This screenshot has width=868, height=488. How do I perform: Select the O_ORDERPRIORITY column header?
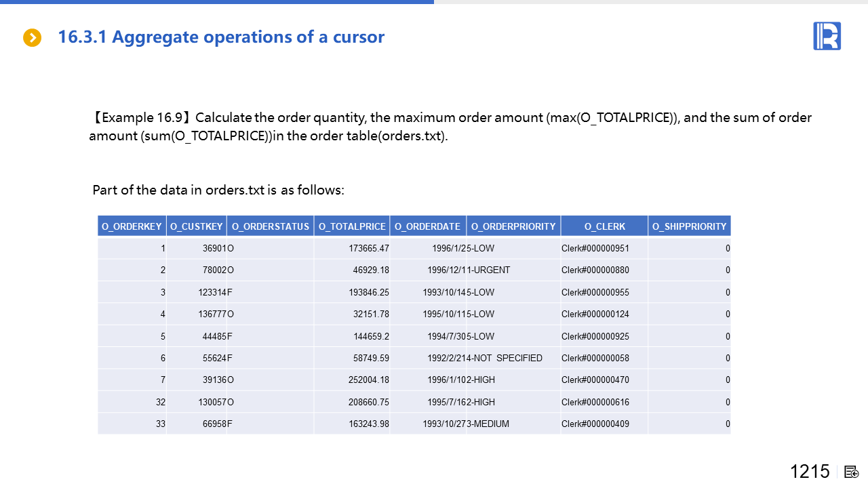pyautogui.click(x=513, y=226)
